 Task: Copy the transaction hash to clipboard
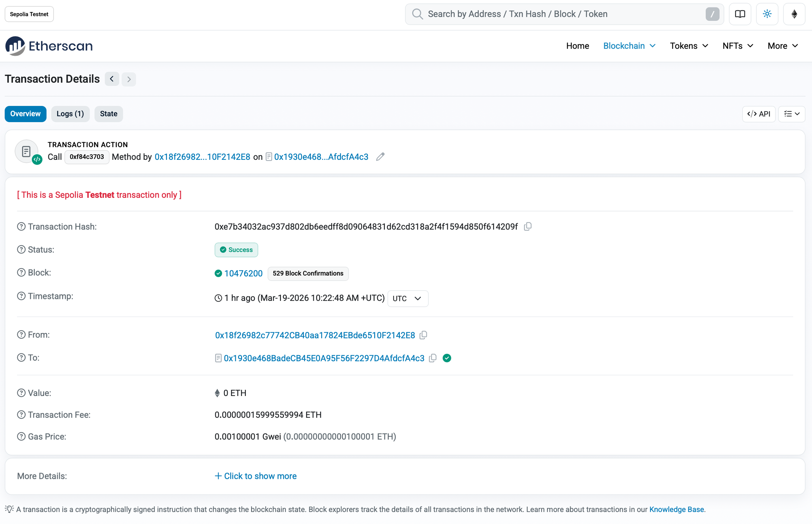pos(527,227)
